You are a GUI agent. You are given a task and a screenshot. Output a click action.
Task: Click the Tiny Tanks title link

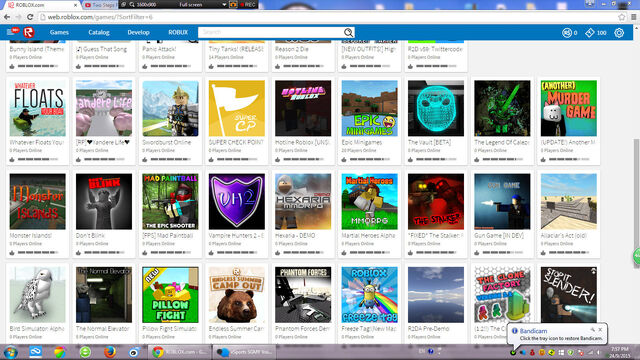coord(236,49)
